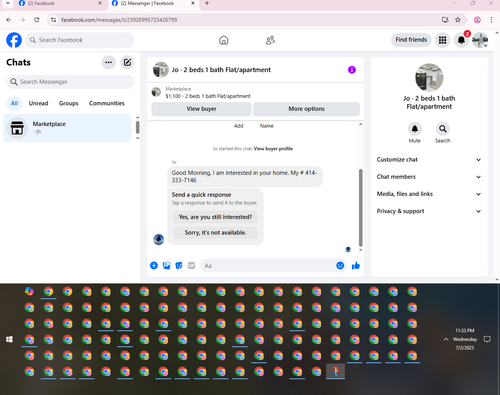Open the Chrome profile avatar icon

(x=477, y=20)
